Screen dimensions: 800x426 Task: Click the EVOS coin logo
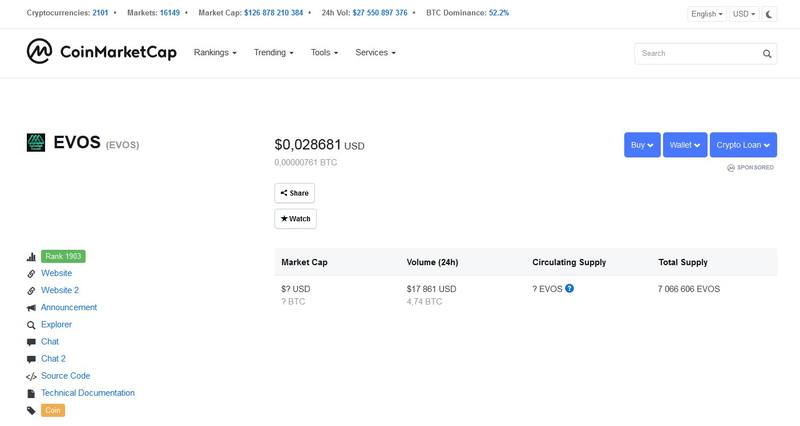pos(36,142)
